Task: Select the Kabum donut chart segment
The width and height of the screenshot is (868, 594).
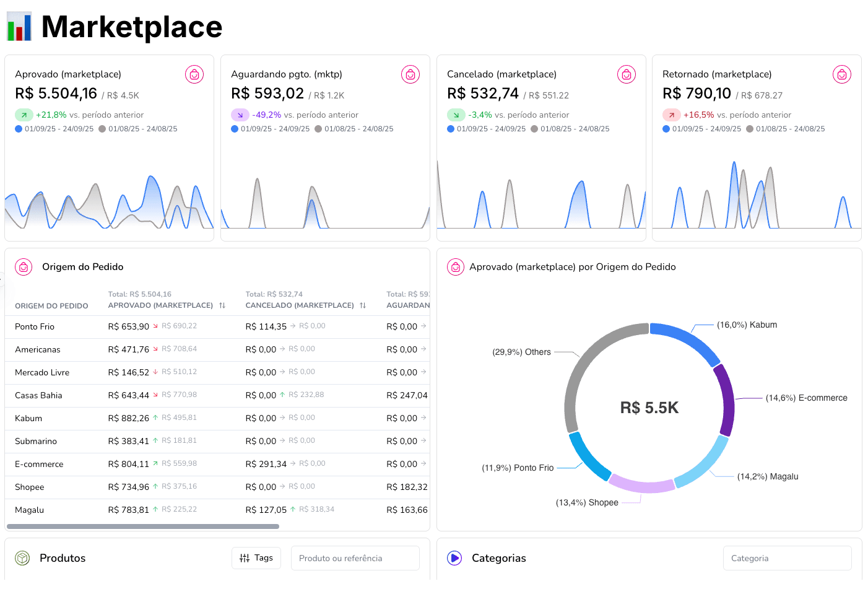Action: pos(688,339)
